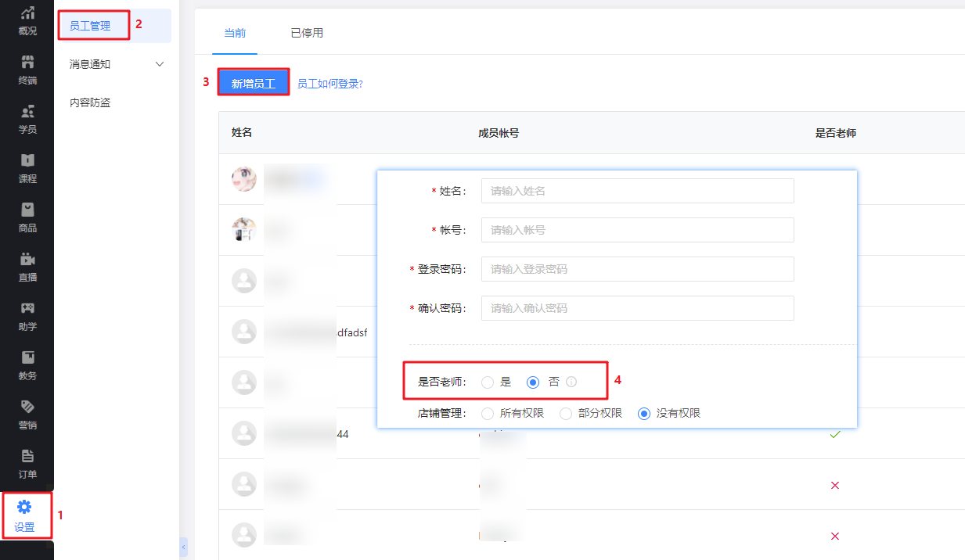Open the 营销 marketing tag icon
This screenshot has height=560, width=965.
tap(27, 407)
